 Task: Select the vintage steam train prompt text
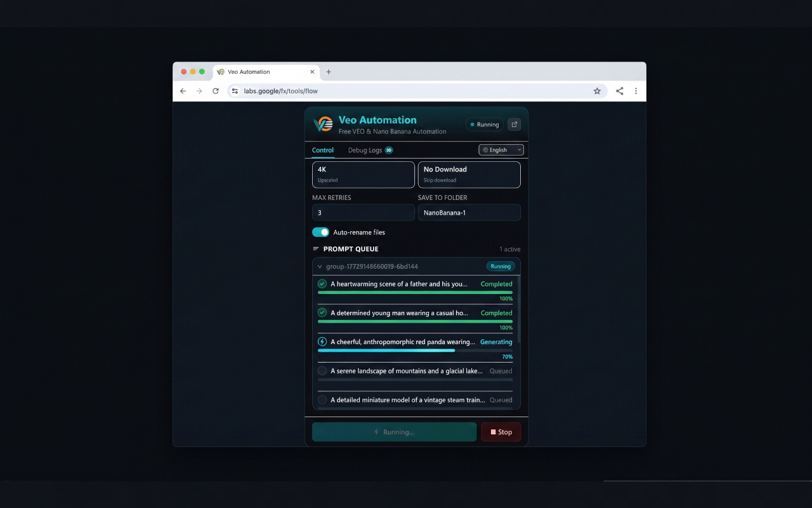click(x=408, y=400)
